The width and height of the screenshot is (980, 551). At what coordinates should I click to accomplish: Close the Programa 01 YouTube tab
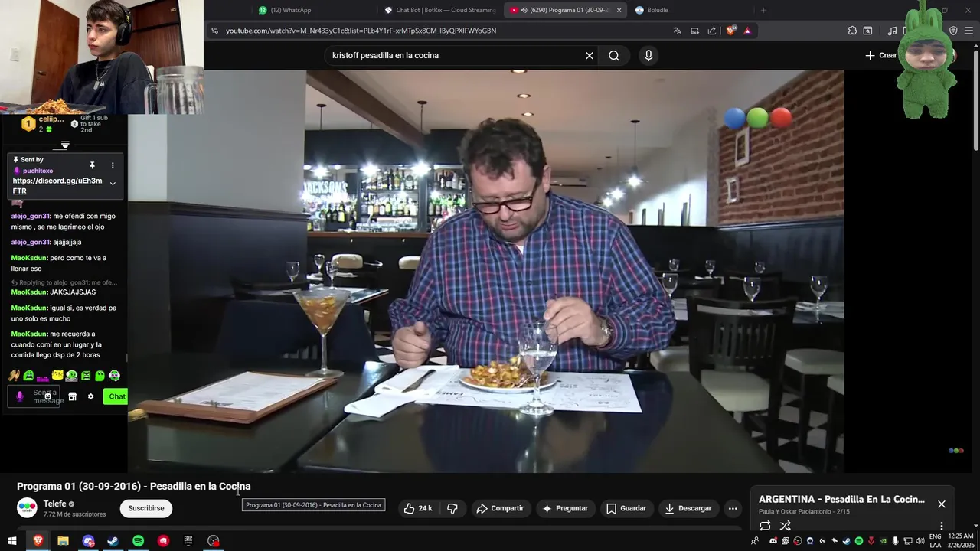619,10
